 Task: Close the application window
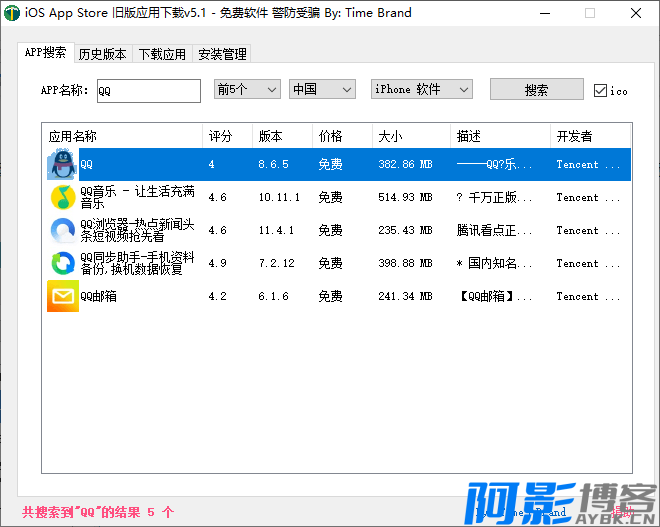click(x=636, y=13)
